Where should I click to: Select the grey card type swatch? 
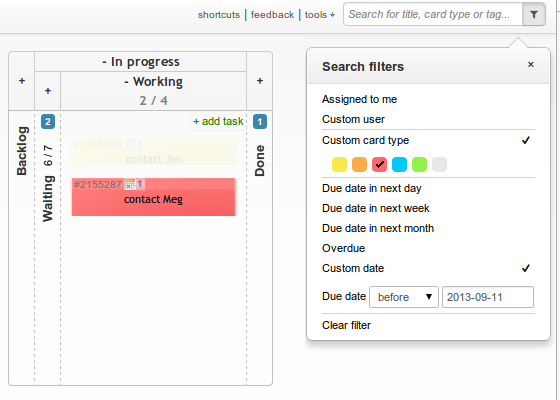pos(439,165)
